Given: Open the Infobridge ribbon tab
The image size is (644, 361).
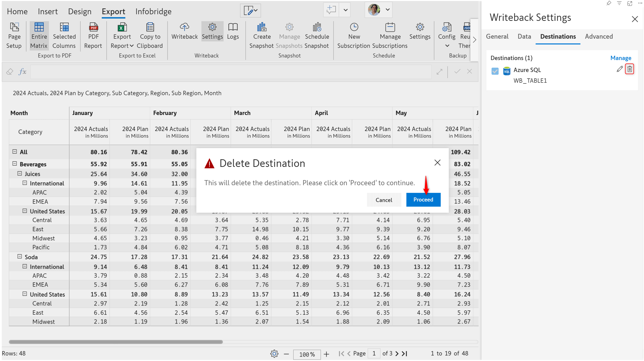Looking at the screenshot, I should click(x=153, y=11).
